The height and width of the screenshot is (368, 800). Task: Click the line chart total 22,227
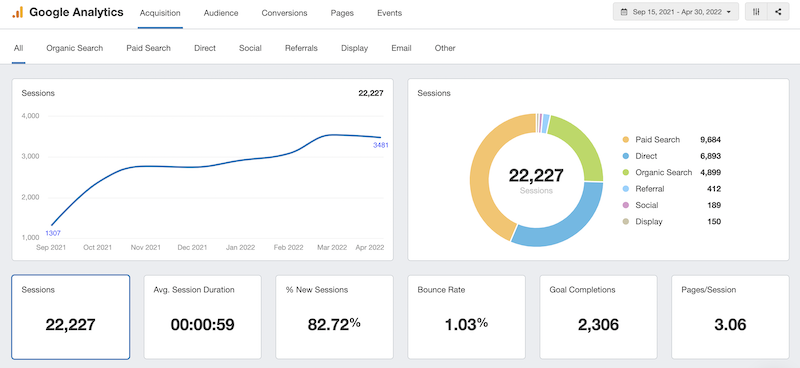pyautogui.click(x=371, y=93)
